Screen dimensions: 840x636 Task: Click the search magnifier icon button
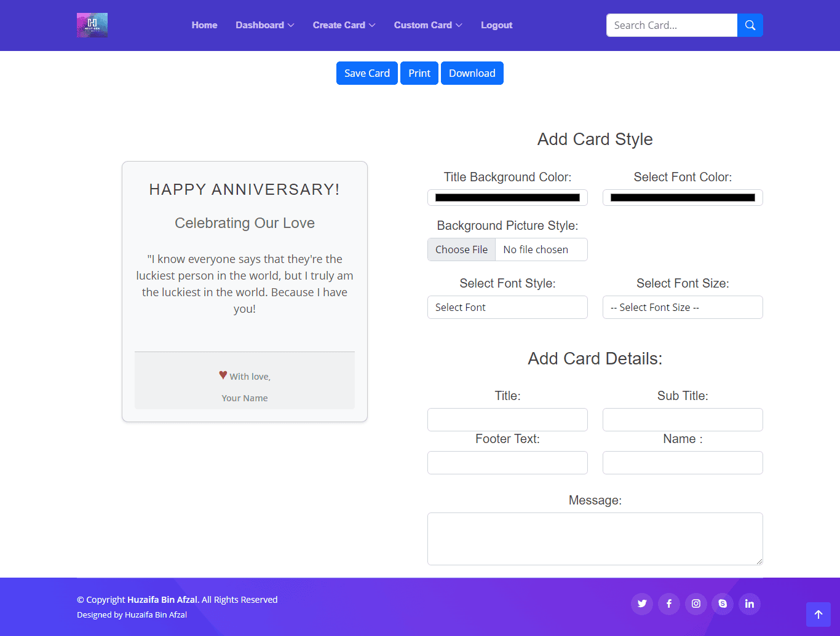pyautogui.click(x=750, y=25)
